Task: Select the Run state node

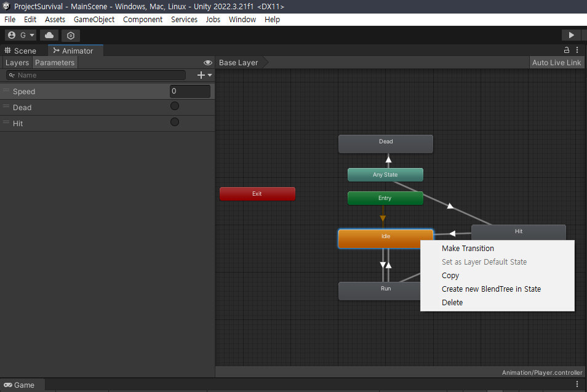Action: point(379,291)
